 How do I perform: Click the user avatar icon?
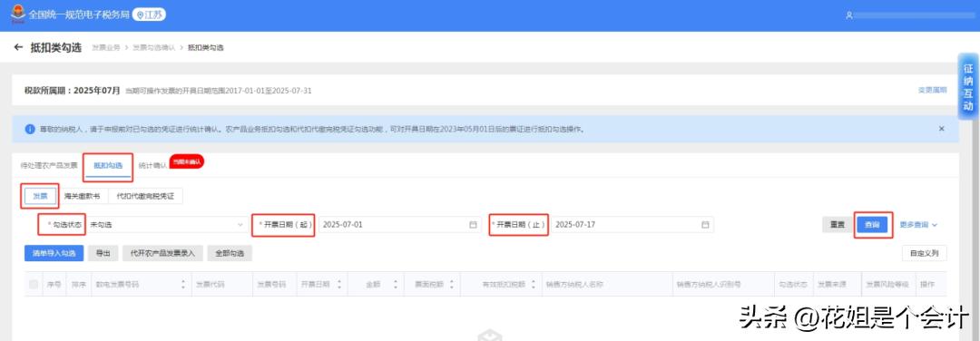tap(848, 15)
